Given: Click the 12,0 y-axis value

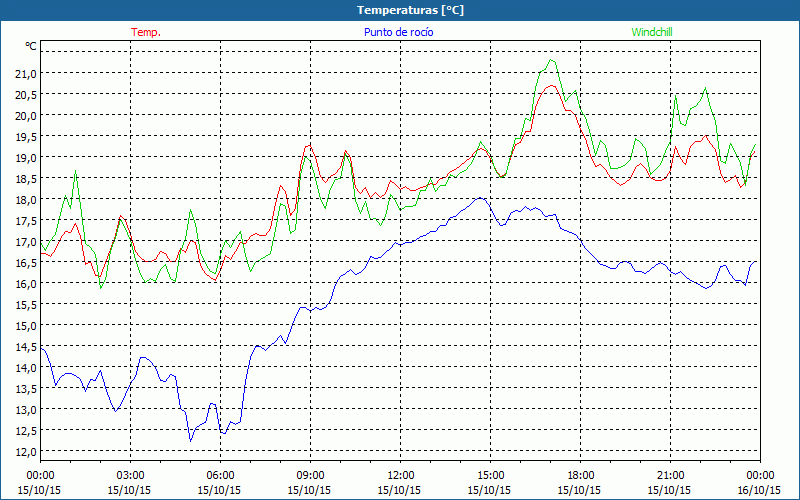Looking at the screenshot, I should click(x=26, y=451).
